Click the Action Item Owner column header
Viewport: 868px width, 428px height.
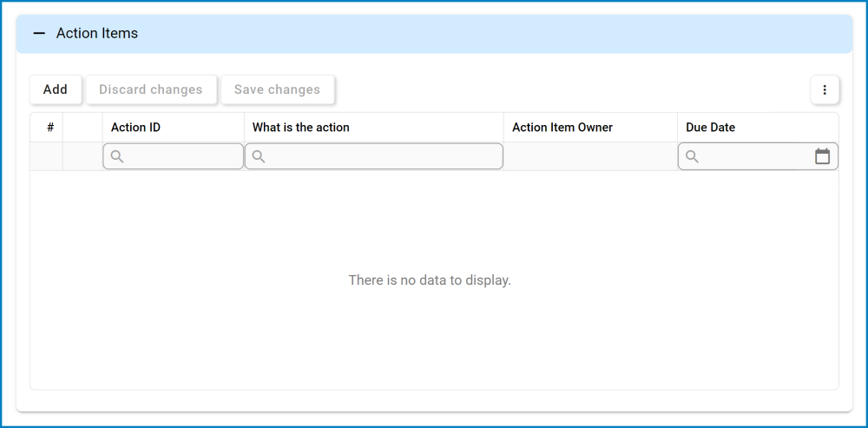pos(562,128)
